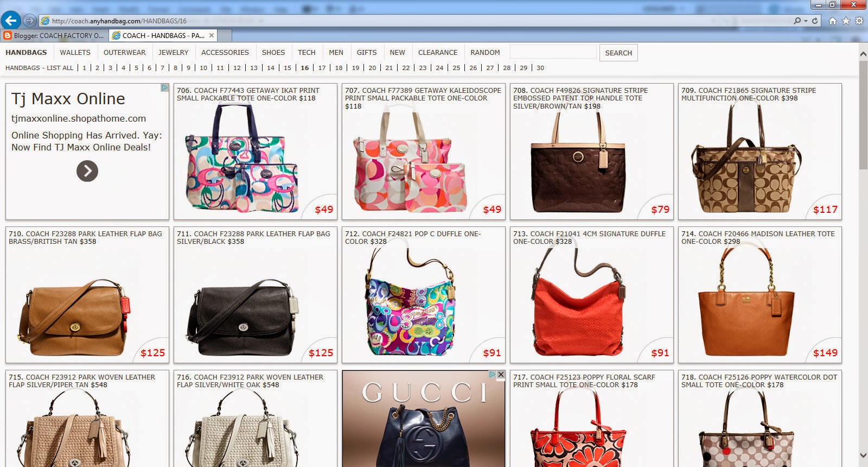Viewport: 868px width, 467px height.
Task: Click the browser Back arrow button
Action: [11, 21]
